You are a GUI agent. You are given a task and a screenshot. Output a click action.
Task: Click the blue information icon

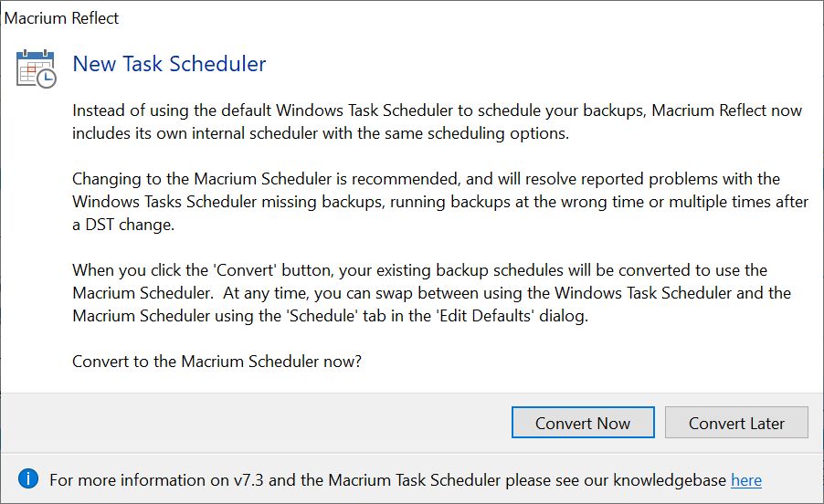(x=27, y=478)
